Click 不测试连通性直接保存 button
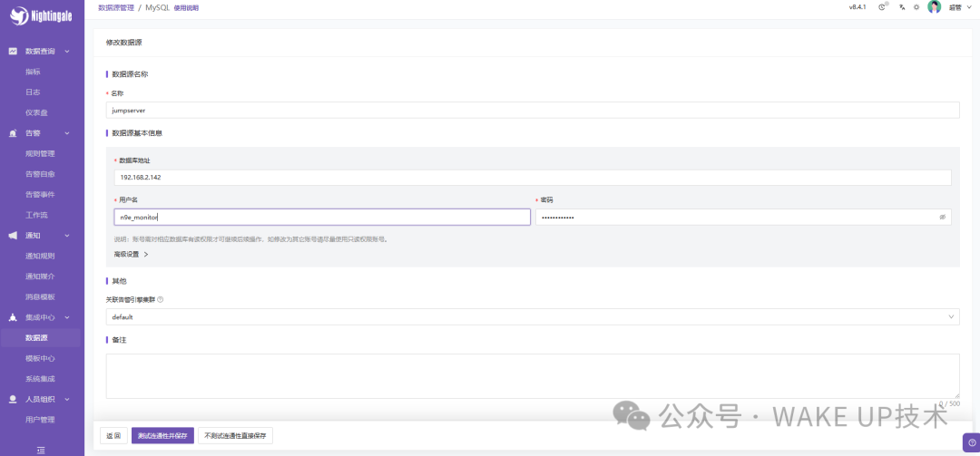This screenshot has width=980, height=456. click(236, 435)
